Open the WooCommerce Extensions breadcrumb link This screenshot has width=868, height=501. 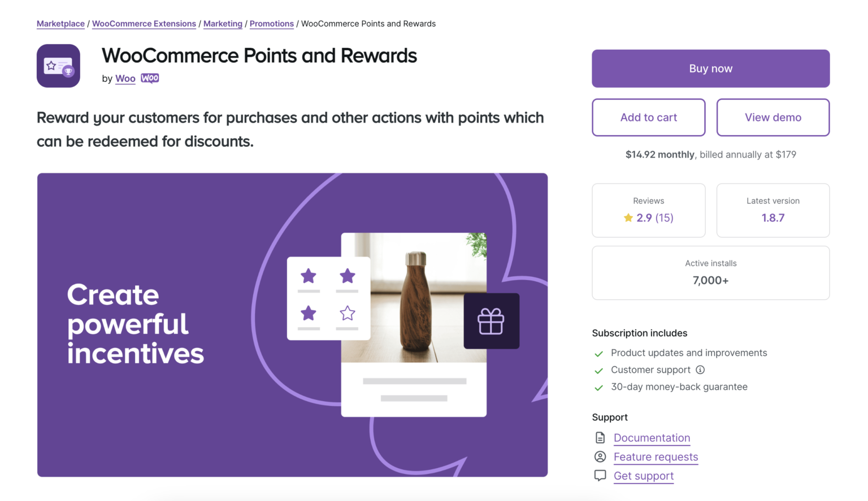144,23
